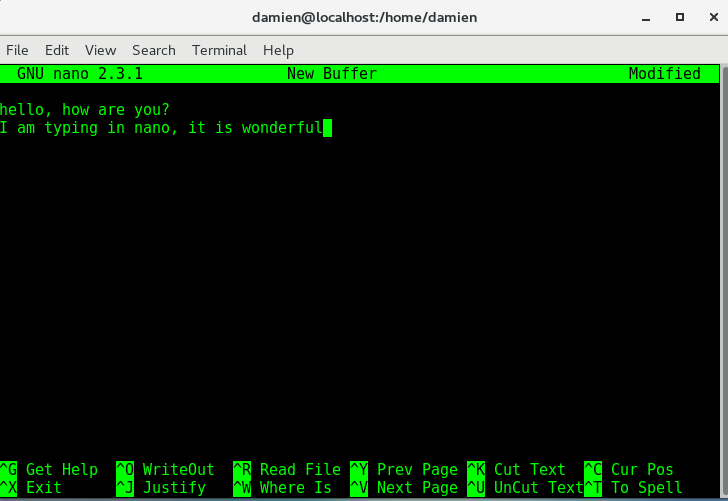The image size is (728, 501).
Task: Click the 'UnCut Text' shortcut text
Action: 539,488
